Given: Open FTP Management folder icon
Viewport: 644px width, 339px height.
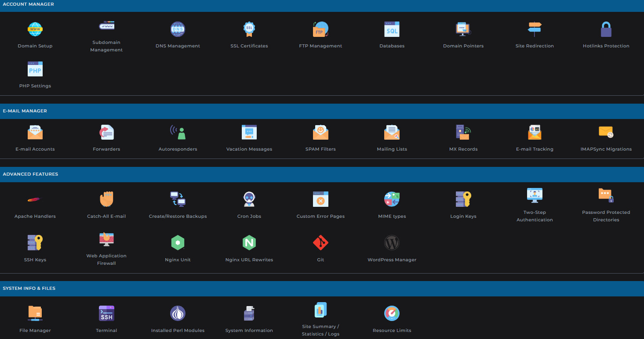Looking at the screenshot, I should [x=320, y=29].
